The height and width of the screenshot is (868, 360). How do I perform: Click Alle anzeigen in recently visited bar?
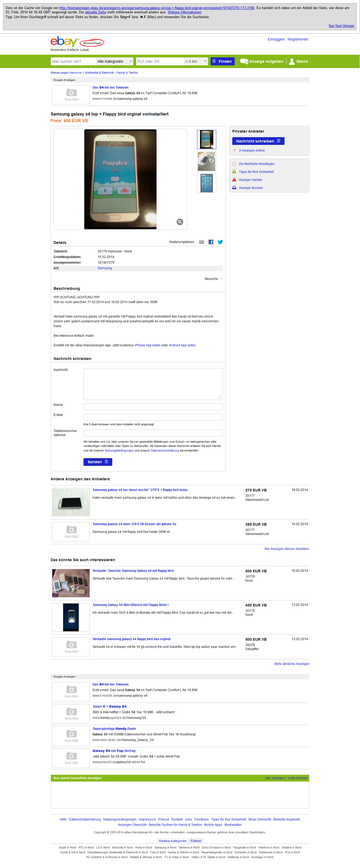click(x=275, y=778)
